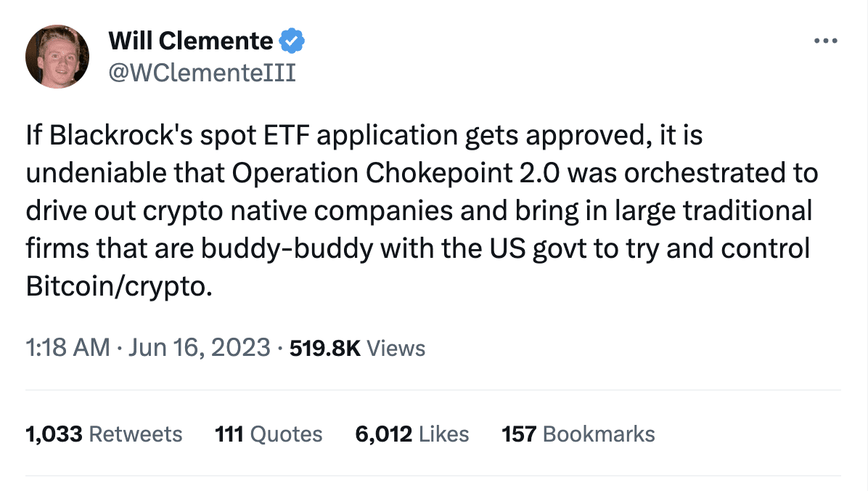Click the 157 Bookmarks count
868x491 pixels.
coord(578,434)
